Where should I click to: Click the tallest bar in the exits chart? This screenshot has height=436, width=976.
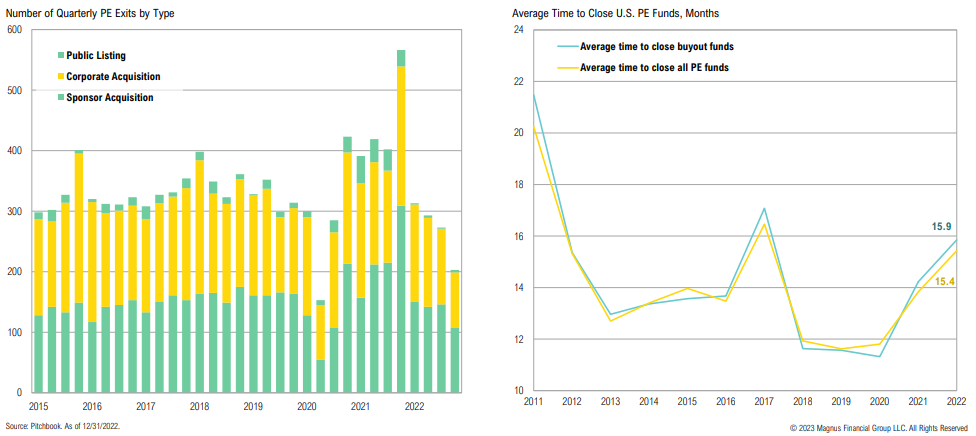[401, 220]
